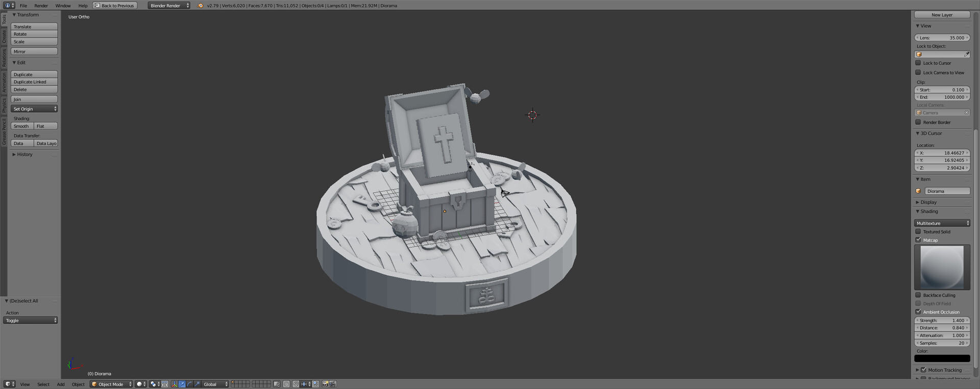This screenshot has width=980, height=389.
Task: Toggle lock camera and layers to scene icon
Action: coord(277,384)
